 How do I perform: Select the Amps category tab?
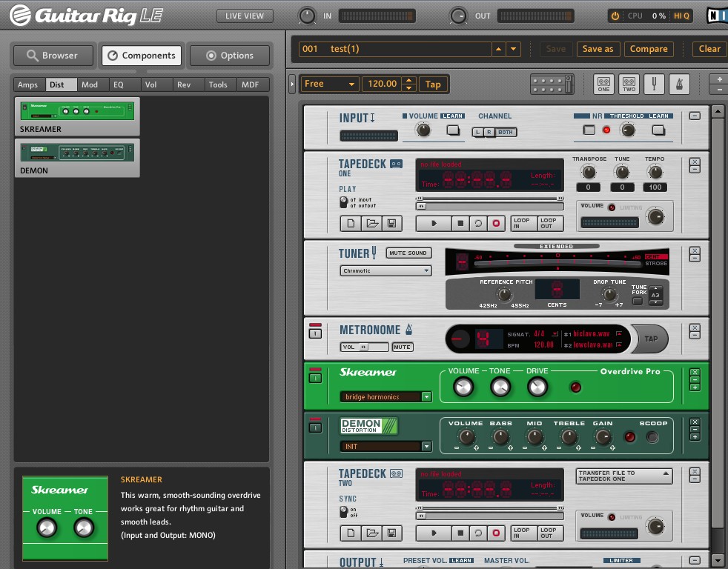[28, 84]
